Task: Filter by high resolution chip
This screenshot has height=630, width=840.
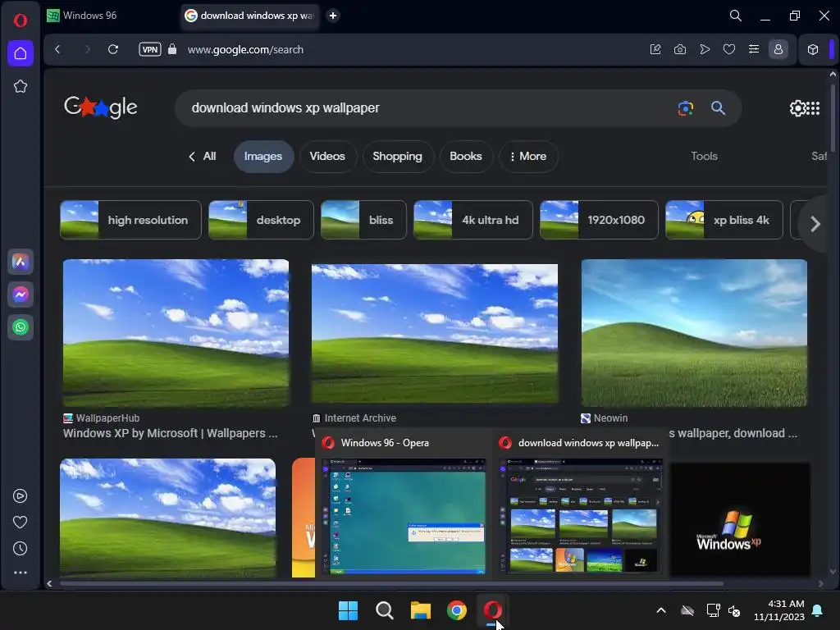Action: (130, 220)
